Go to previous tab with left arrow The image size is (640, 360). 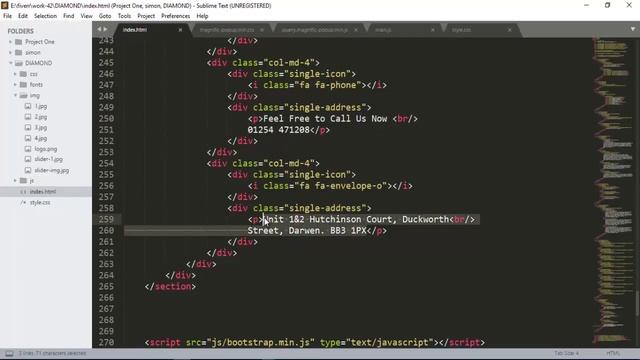99,29
